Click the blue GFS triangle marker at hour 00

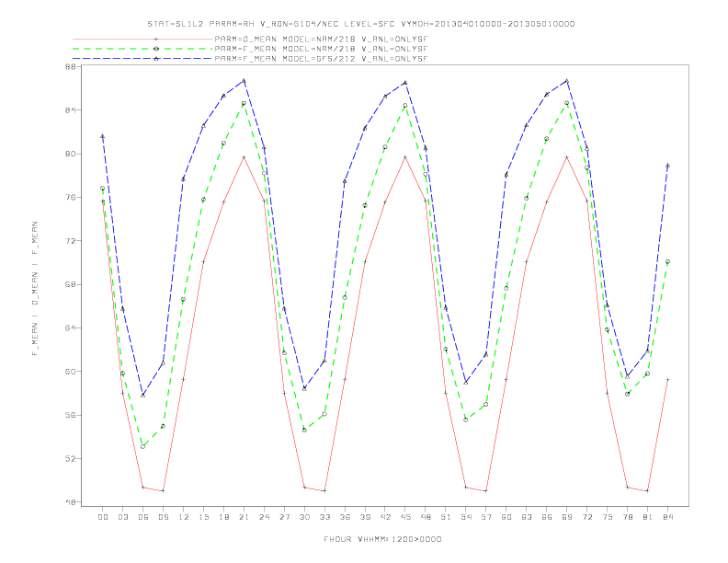click(103, 136)
